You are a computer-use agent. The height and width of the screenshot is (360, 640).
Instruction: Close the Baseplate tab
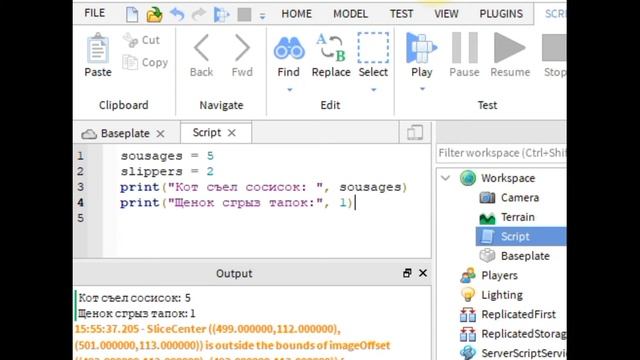[160, 133]
